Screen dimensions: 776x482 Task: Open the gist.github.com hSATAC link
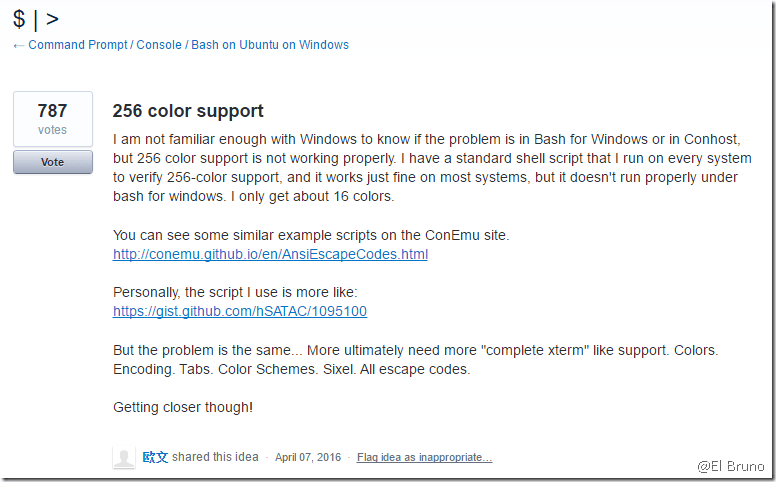click(240, 311)
